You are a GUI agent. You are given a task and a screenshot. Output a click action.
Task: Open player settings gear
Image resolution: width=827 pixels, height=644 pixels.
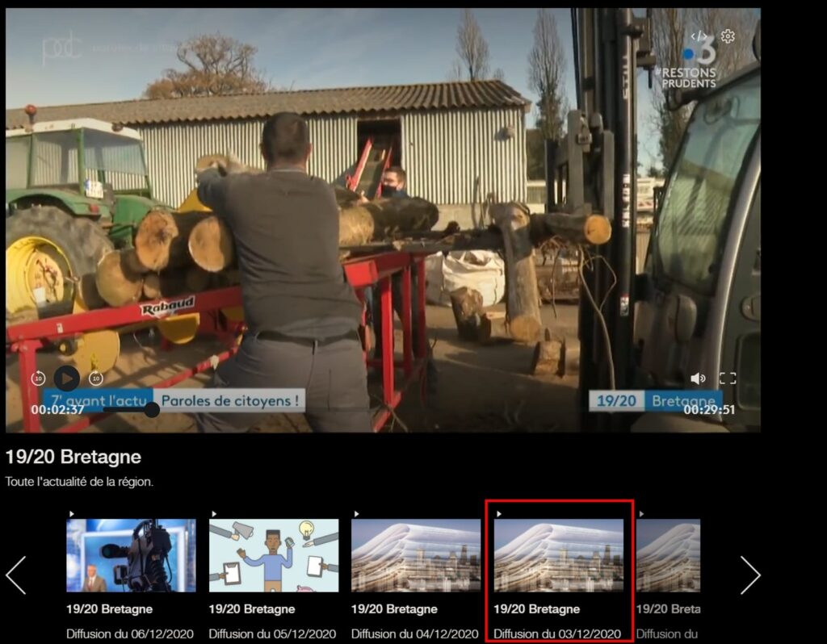(x=728, y=36)
